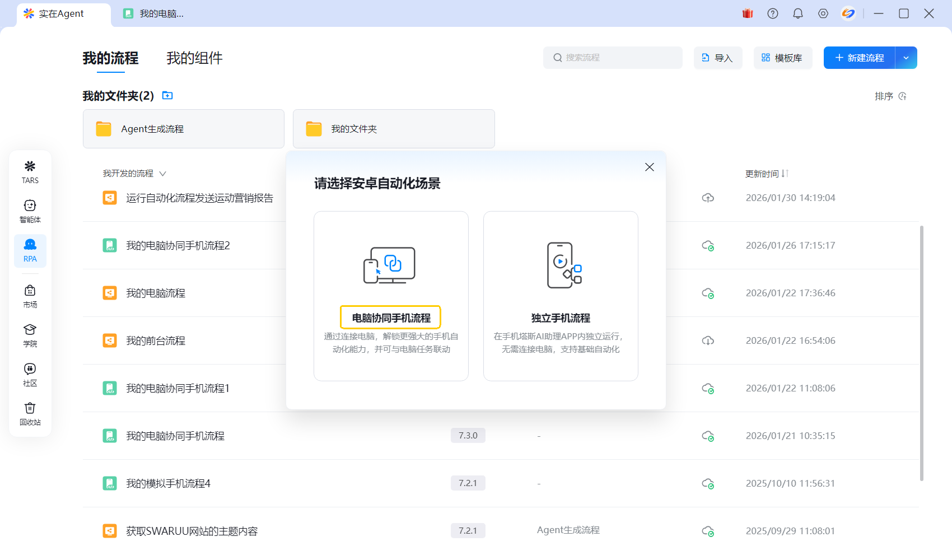Click the help question mark icon

(x=773, y=13)
